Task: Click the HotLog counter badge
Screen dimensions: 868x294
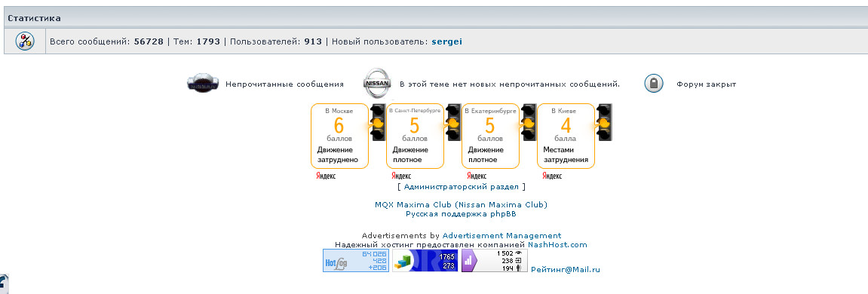Action: [x=356, y=260]
